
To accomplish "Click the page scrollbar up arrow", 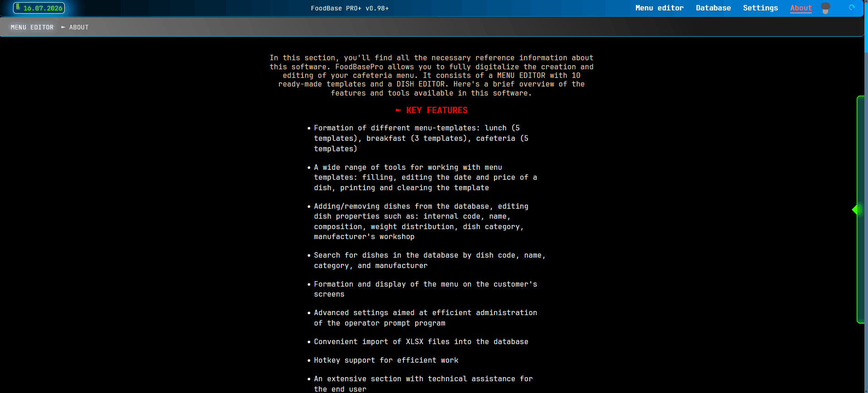I will click(866, 2).
